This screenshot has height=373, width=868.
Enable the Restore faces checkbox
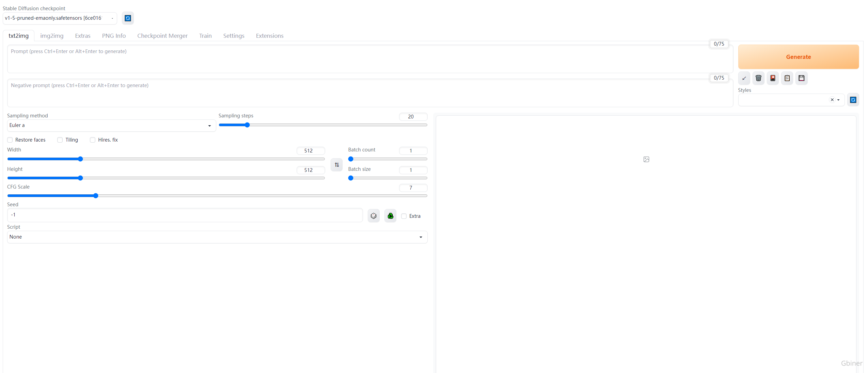point(10,140)
